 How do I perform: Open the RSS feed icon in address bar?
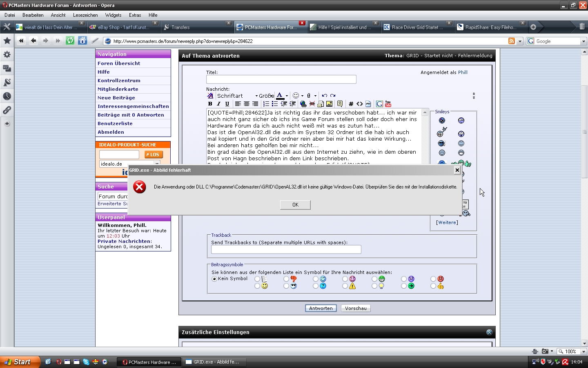(x=511, y=41)
